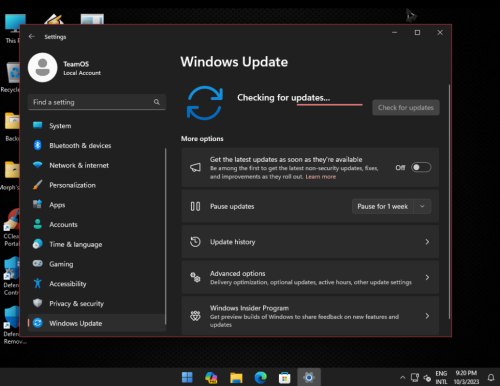500x386 pixels.
Task: Open Advanced options page
Action: [310, 277]
